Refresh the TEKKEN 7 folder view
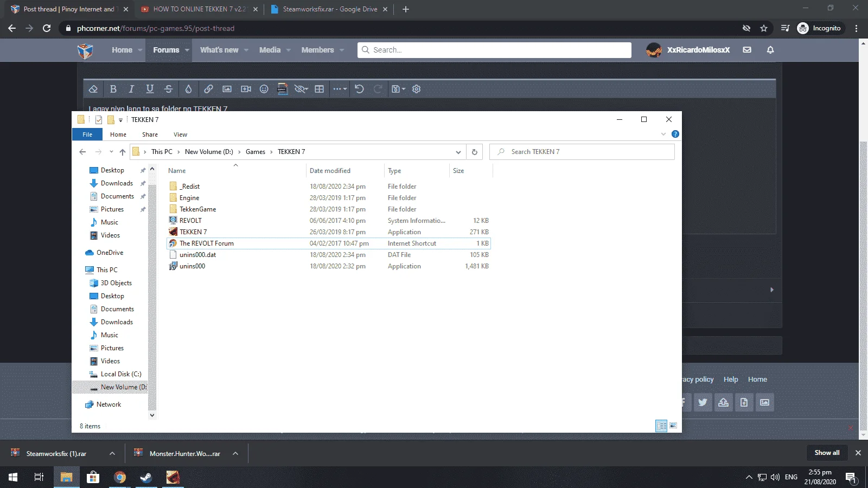Screen dimensions: 868x488 tap(475, 152)
